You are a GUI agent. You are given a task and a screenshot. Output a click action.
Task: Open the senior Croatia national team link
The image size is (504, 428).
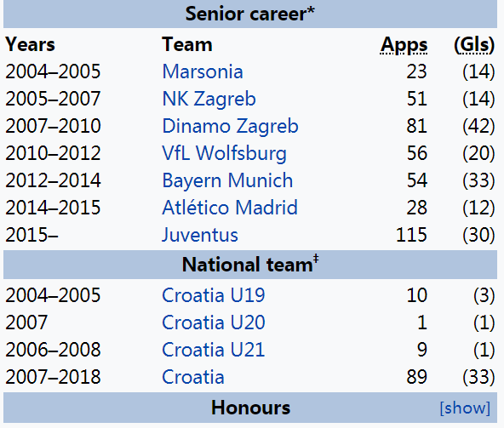point(193,377)
